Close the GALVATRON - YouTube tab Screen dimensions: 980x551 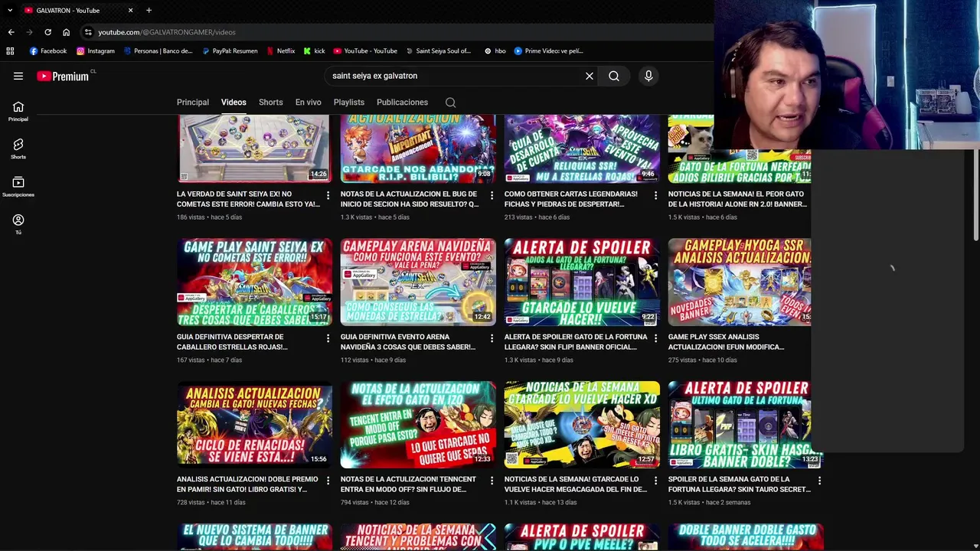click(130, 10)
